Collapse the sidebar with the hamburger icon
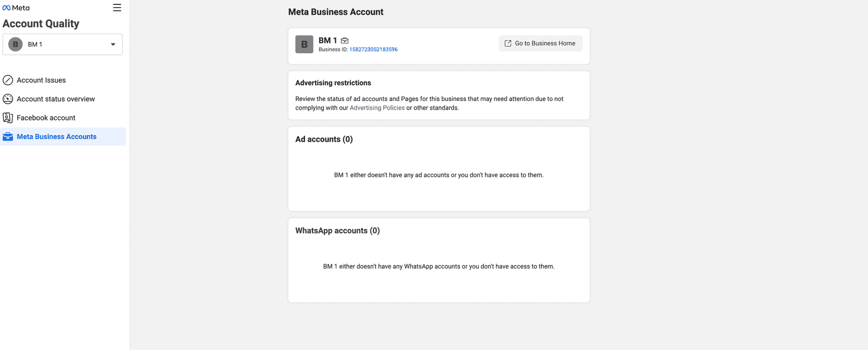Screen dimensions: 868x350 click(x=117, y=8)
